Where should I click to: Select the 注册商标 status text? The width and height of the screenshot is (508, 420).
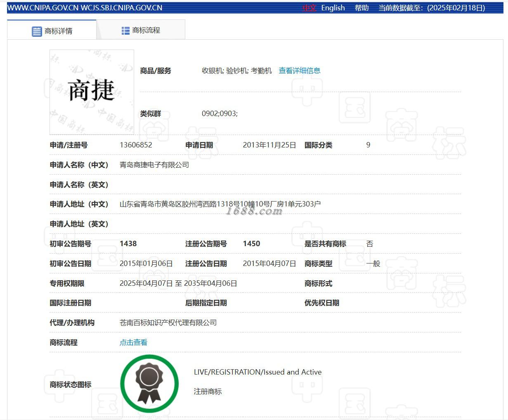208,392
